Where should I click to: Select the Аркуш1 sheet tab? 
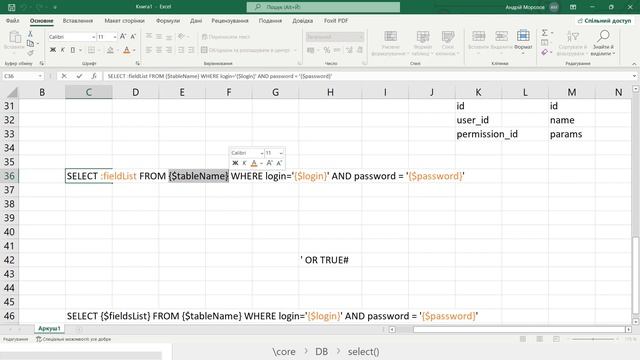[49, 329]
